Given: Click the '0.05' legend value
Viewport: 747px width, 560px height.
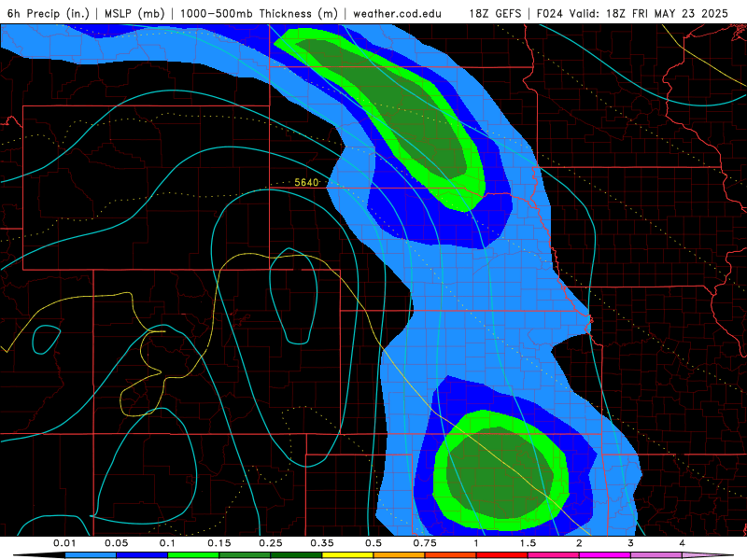Looking at the screenshot, I should (116, 543).
